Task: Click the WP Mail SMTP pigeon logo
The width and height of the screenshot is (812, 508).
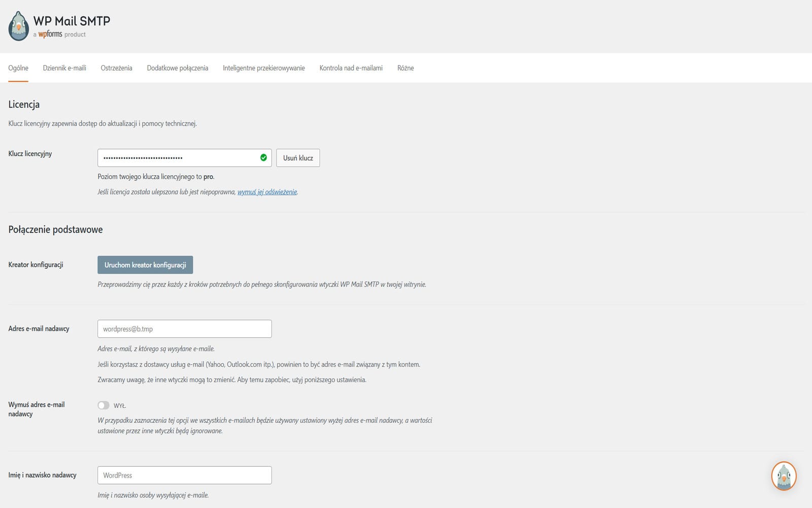Action: click(19, 26)
